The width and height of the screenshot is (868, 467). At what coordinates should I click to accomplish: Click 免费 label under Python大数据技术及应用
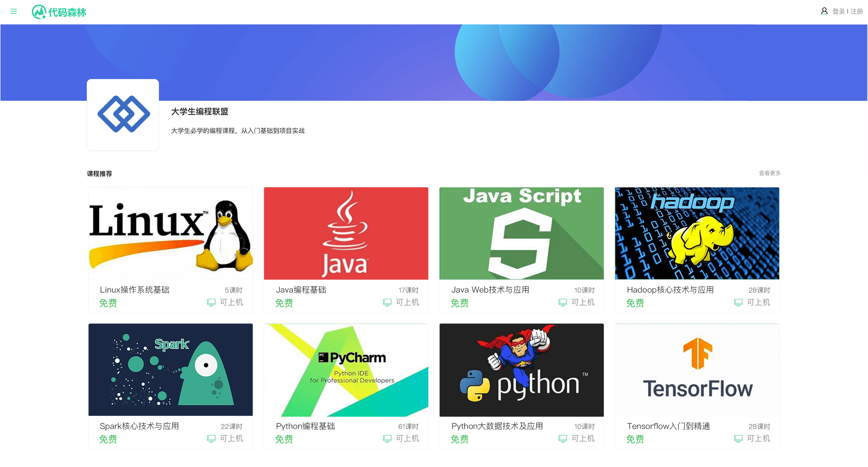(x=460, y=439)
